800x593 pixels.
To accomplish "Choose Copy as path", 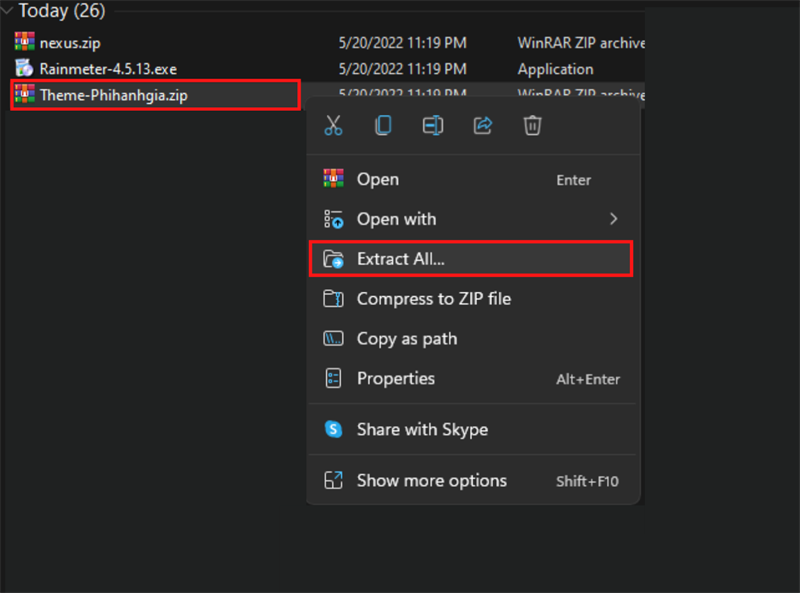I will click(x=406, y=339).
